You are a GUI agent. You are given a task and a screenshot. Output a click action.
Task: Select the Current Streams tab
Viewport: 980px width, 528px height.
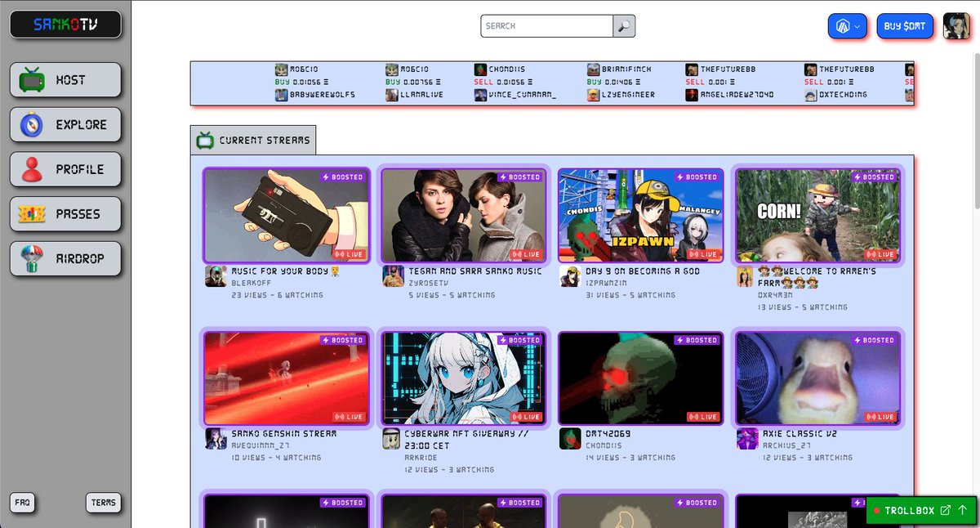point(253,141)
